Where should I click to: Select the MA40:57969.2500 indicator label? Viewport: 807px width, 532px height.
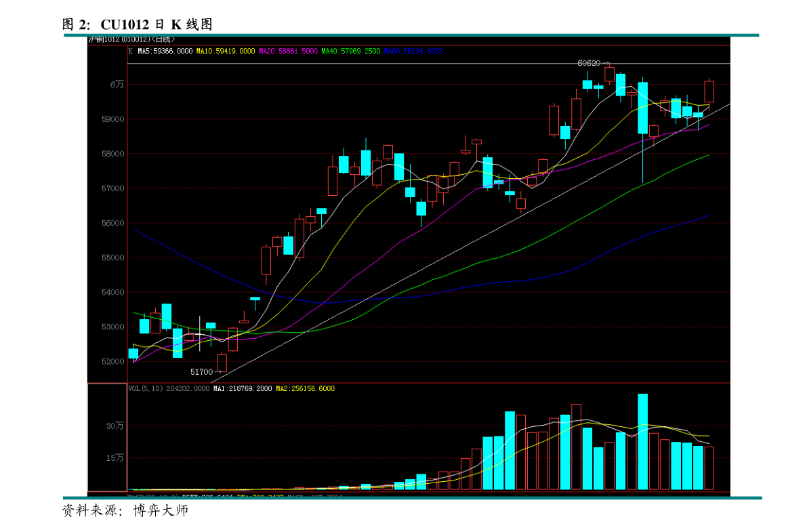[351, 51]
